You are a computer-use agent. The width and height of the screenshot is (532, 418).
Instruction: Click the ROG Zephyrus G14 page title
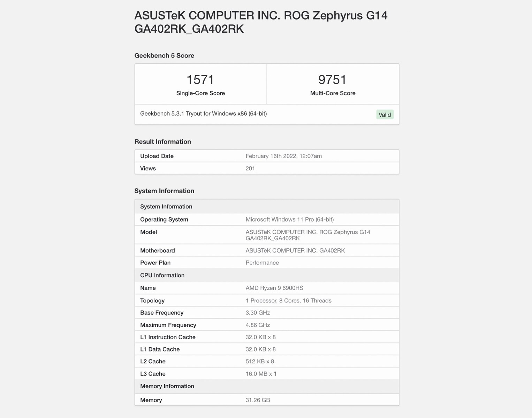click(261, 22)
